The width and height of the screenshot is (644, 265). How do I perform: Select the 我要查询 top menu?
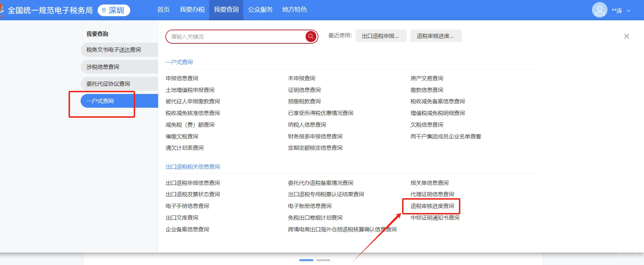226,10
